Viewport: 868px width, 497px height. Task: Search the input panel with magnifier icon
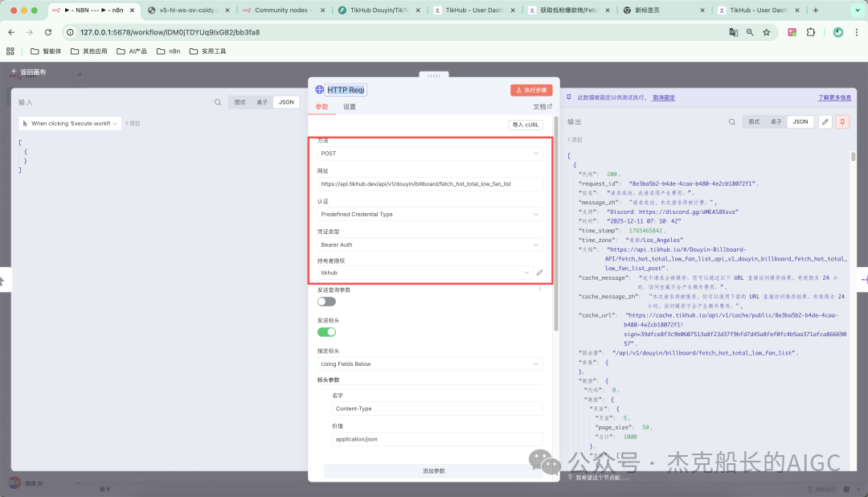(x=218, y=102)
